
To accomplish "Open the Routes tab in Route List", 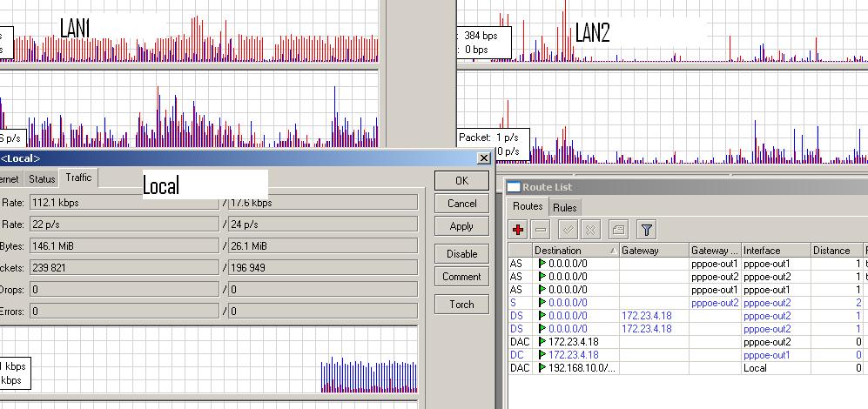I will coord(528,206).
